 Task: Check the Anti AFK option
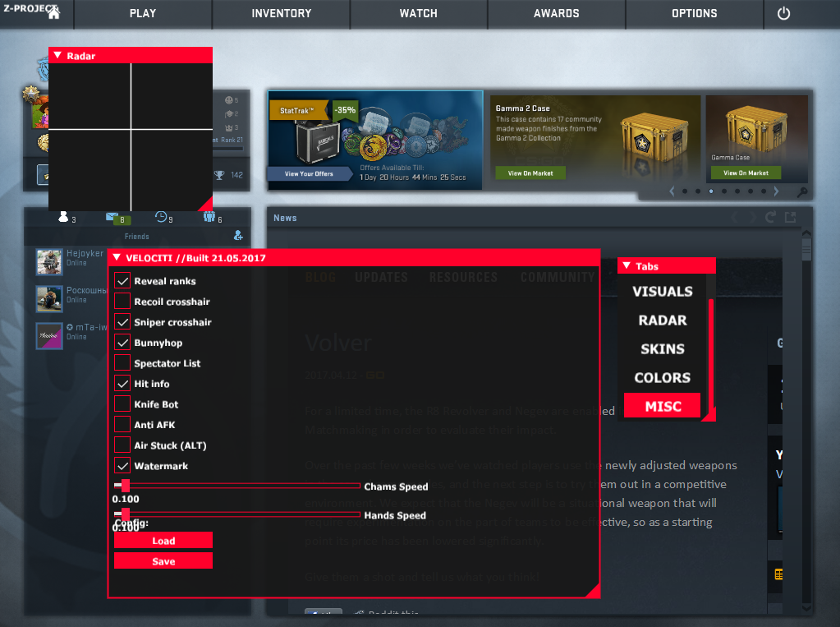[122, 424]
